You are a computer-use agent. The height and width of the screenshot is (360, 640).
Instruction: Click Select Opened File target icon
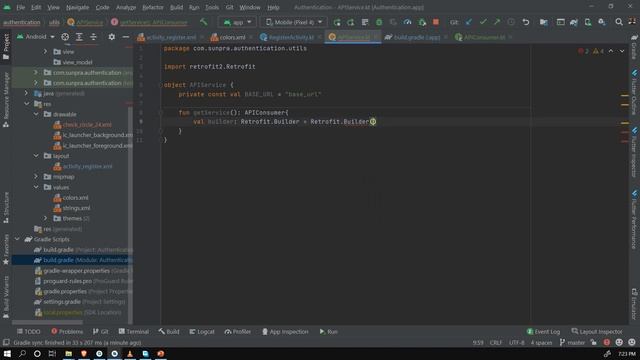point(65,37)
